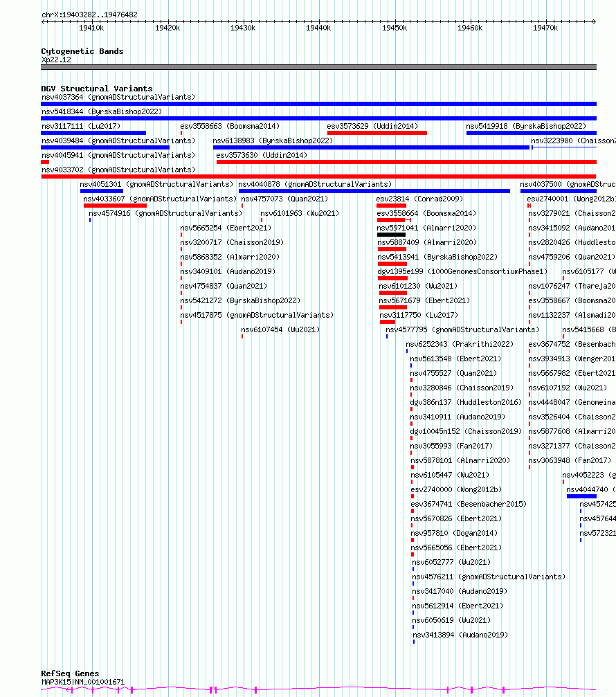Open nsv4517875 gnomAD variant label
This screenshot has height=697, width=616.
[x=257, y=315]
